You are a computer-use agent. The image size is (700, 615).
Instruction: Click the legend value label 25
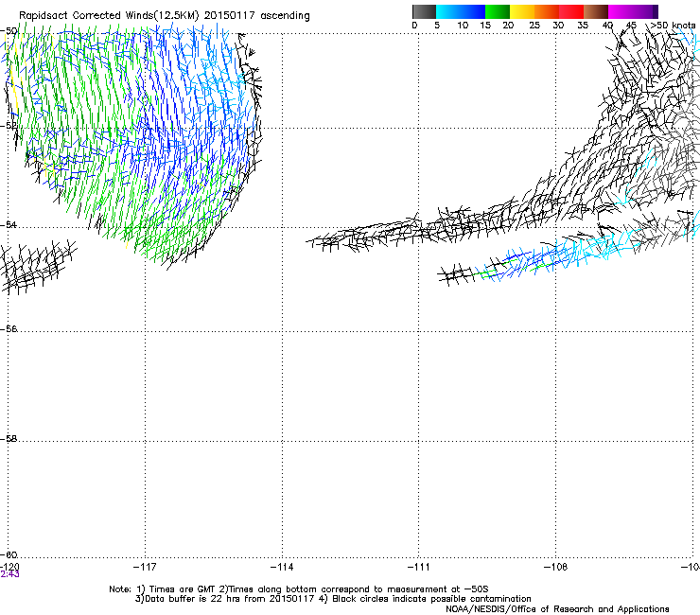[534, 26]
